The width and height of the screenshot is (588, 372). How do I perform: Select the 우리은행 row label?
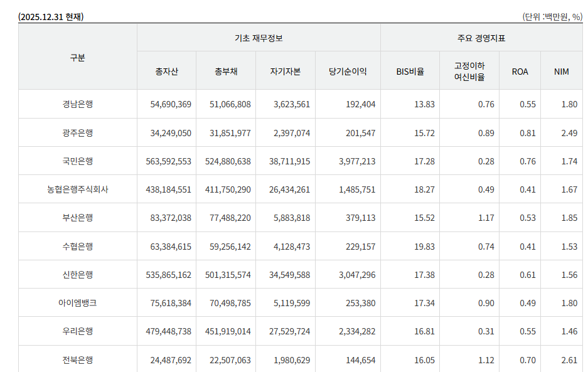(78, 331)
